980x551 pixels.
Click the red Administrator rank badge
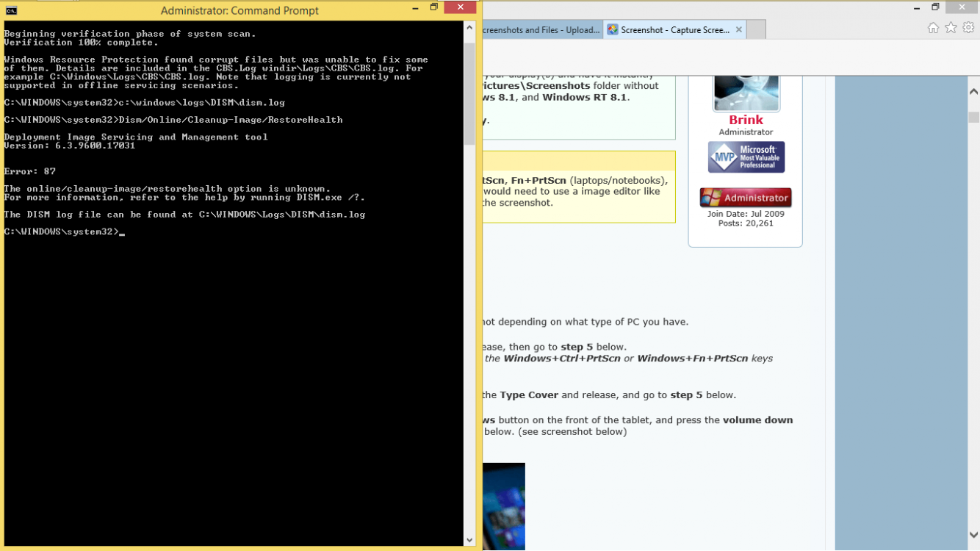746,198
